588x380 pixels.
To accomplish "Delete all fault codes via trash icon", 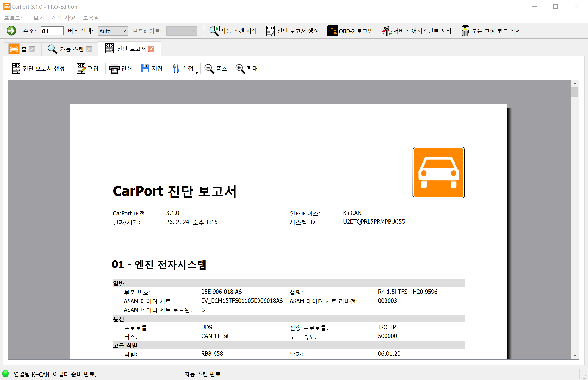I will point(465,31).
